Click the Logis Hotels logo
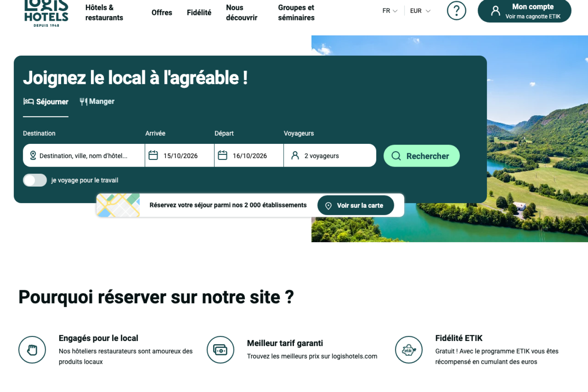 pos(46,13)
